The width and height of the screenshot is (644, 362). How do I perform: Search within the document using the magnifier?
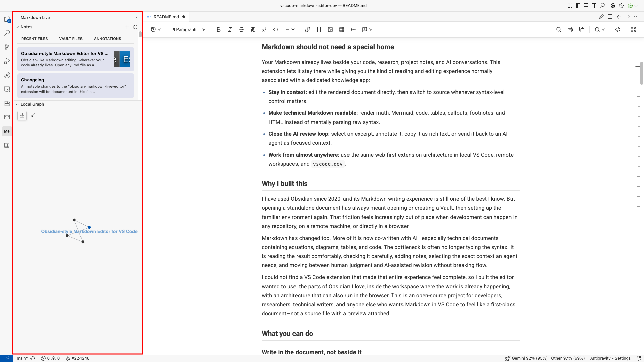[x=559, y=29]
